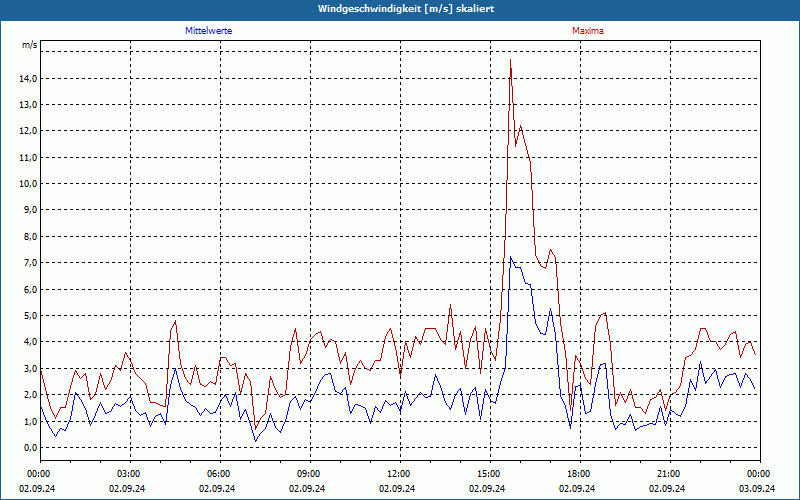800x500 pixels.
Task: Click the red Maxima legend label
Action: click(x=588, y=31)
